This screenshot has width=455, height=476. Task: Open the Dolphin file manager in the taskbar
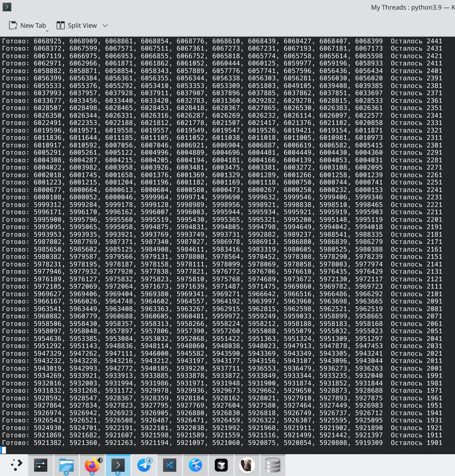(66, 465)
